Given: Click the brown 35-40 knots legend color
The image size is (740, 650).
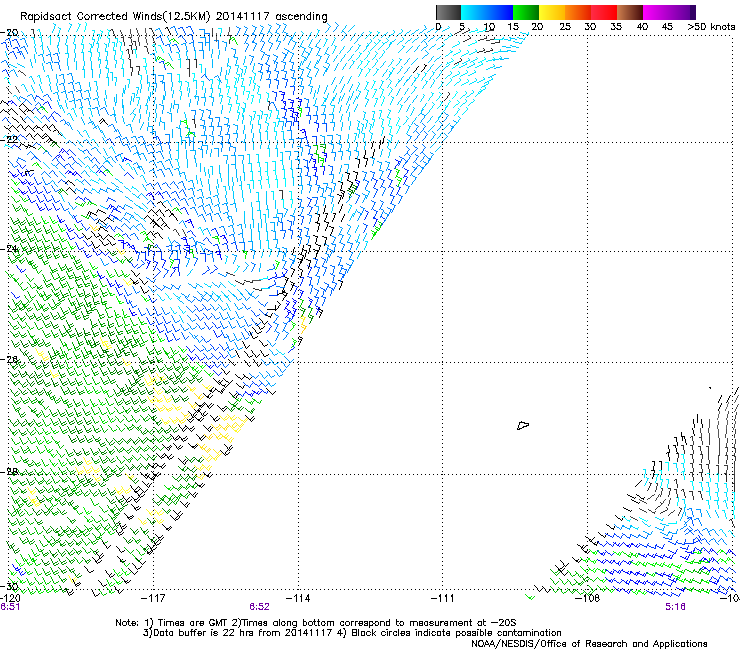Looking at the screenshot, I should (630, 12).
